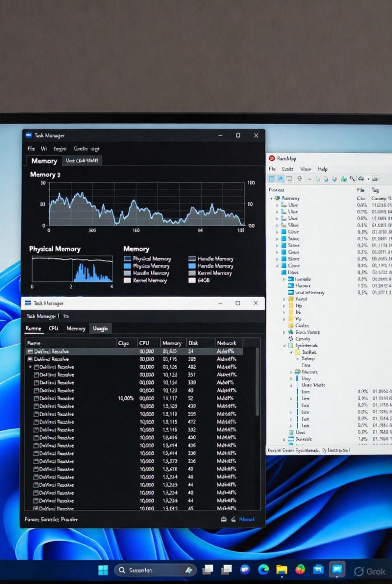Image resolution: width=392 pixels, height=584 pixels.
Task: Tick checkbox of DaVinci Resolve row with disk 351
Action: pyautogui.click(x=36, y=375)
